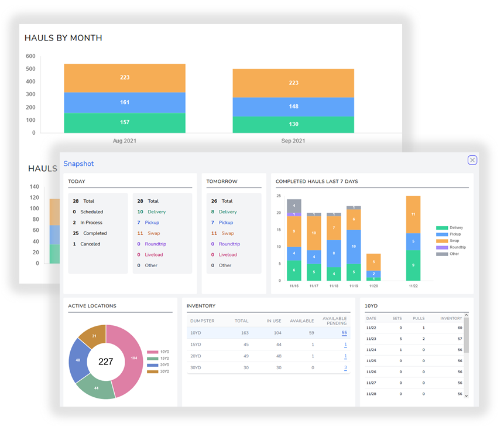Click the scroll down arrow in 10YD table
Screen dimensions: 504x433
coord(467,396)
